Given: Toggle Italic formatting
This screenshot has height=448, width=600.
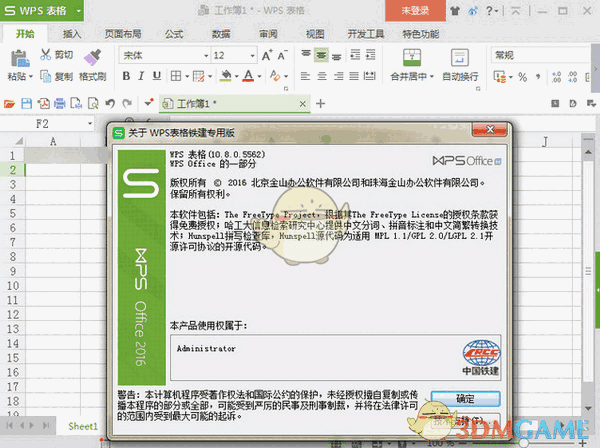Looking at the screenshot, I should (141, 76).
